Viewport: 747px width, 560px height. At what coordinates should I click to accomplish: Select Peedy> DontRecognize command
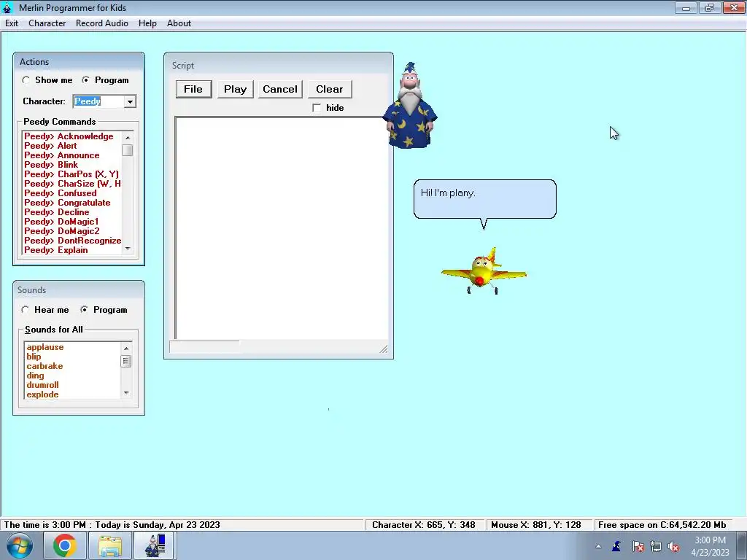(x=73, y=241)
